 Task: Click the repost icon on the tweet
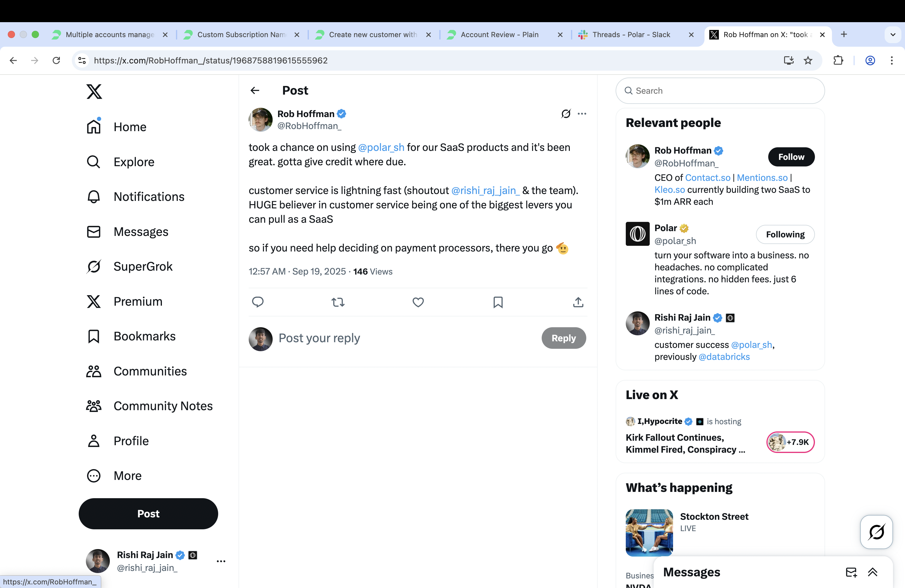[x=338, y=302]
